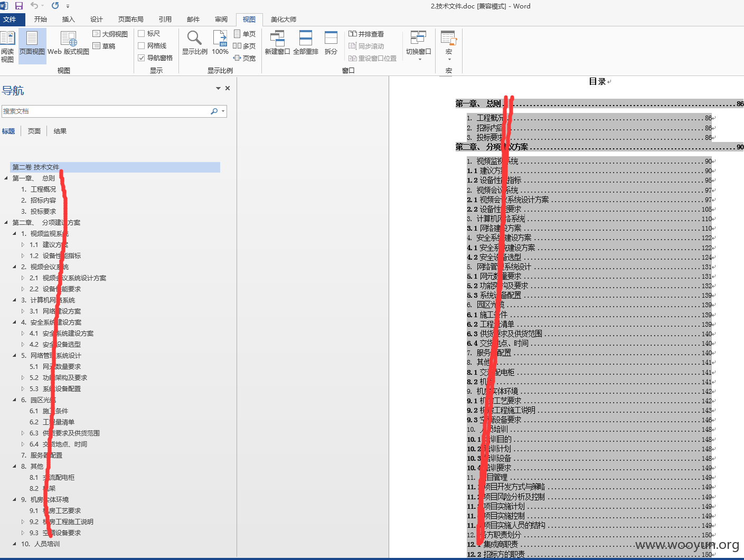Select the 标题 headings tab

(8, 131)
